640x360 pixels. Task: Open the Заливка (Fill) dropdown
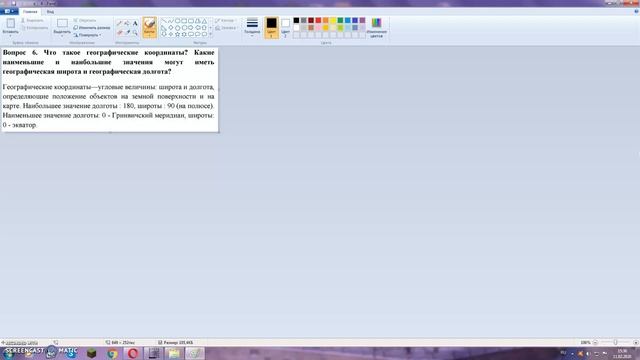(227, 28)
